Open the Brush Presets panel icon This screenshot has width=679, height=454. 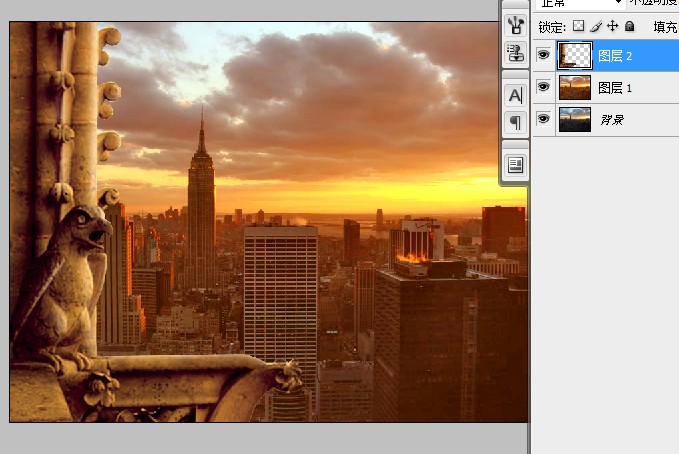pyautogui.click(x=515, y=25)
